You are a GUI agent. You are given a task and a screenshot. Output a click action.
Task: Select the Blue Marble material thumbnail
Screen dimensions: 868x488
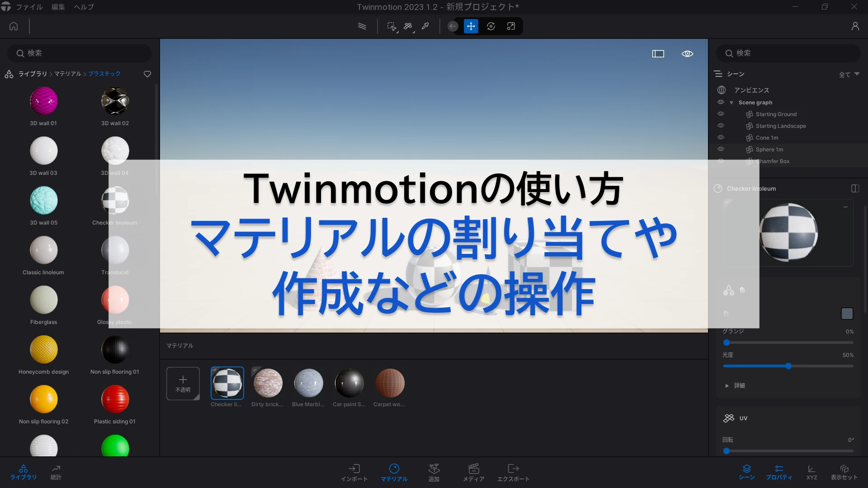pyautogui.click(x=308, y=383)
